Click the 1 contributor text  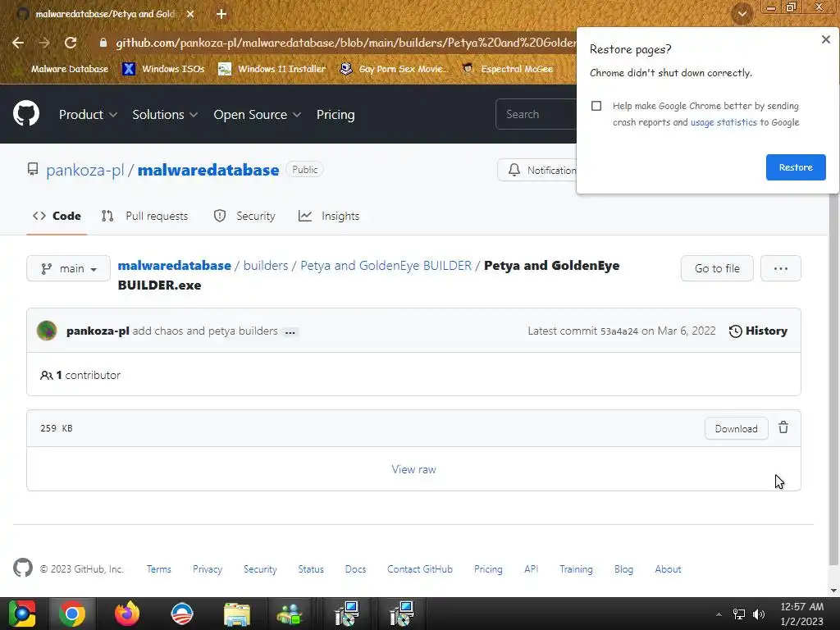(x=80, y=375)
